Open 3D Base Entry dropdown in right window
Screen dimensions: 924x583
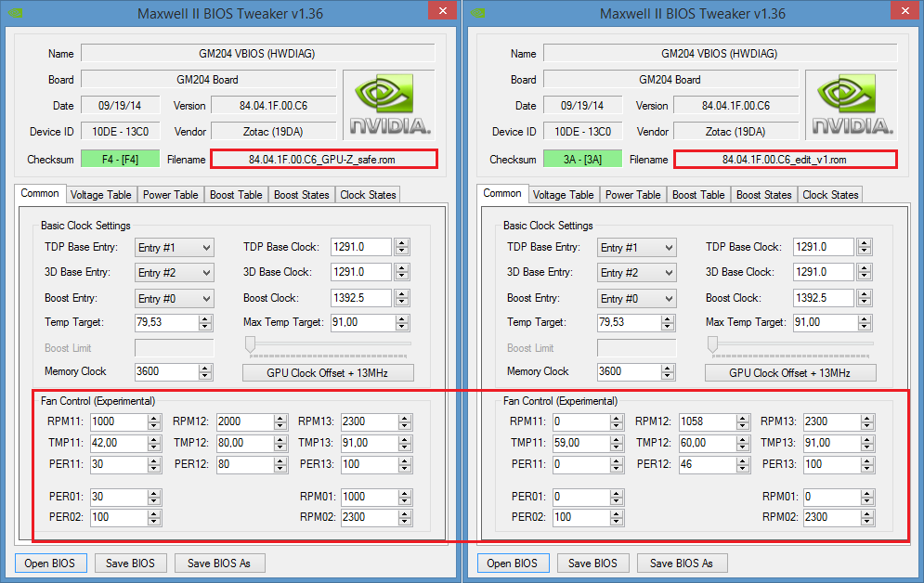tap(636, 273)
